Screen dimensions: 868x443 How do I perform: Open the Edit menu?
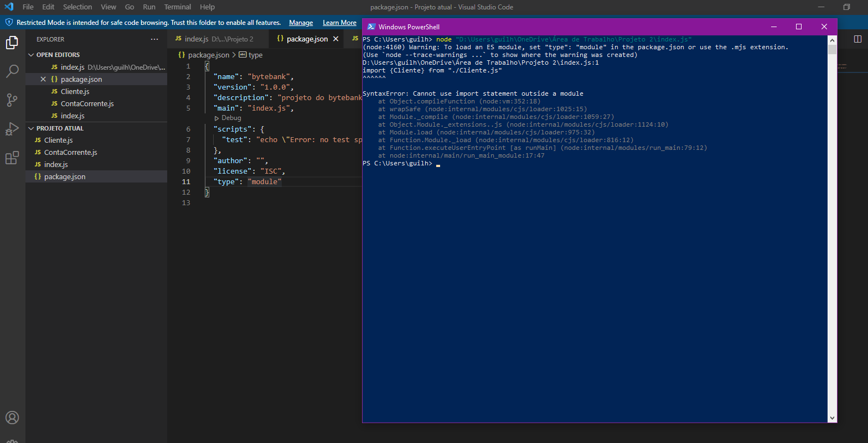(x=48, y=7)
